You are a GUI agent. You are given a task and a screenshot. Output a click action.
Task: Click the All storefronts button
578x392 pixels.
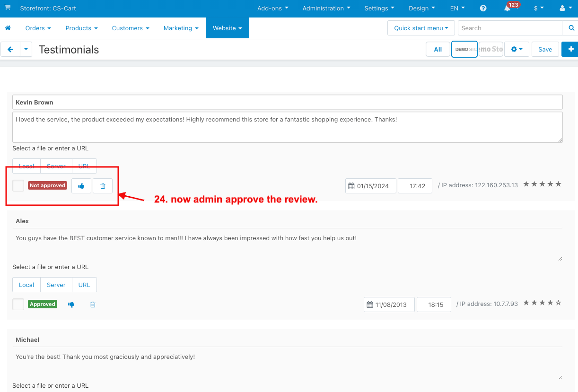point(438,49)
